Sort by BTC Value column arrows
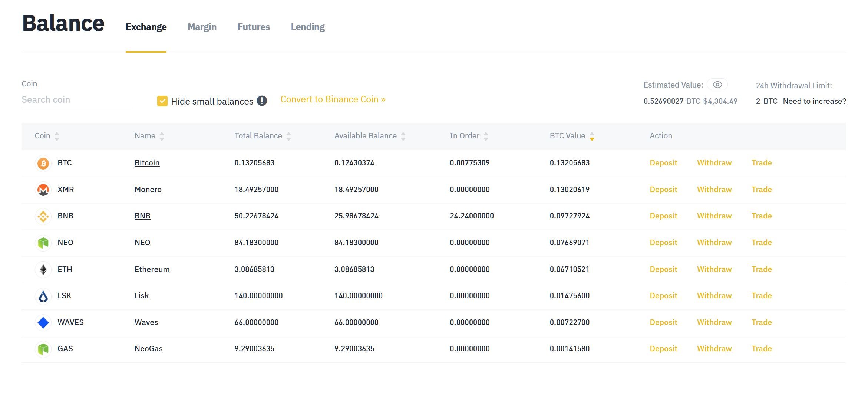Viewport: 868px width, 401px height. click(592, 136)
